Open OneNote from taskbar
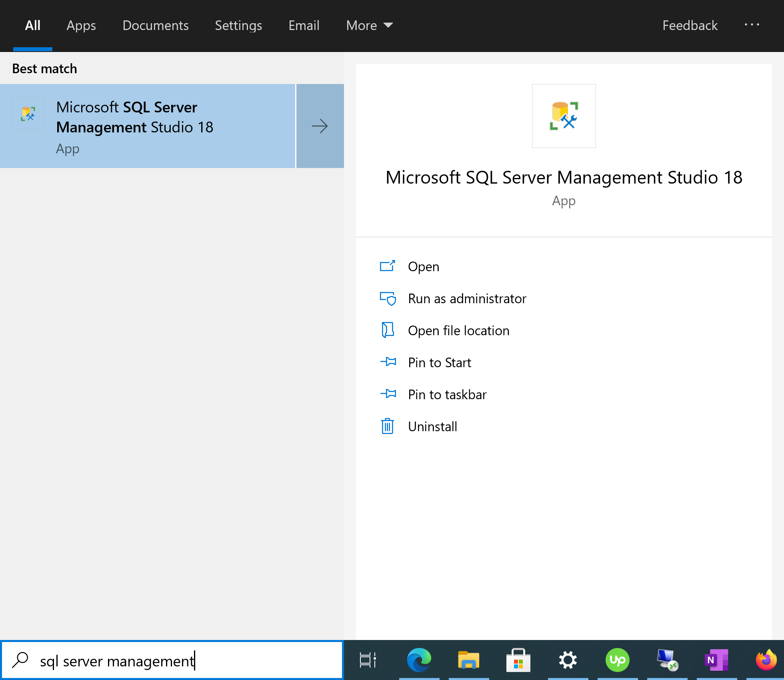 point(716,660)
